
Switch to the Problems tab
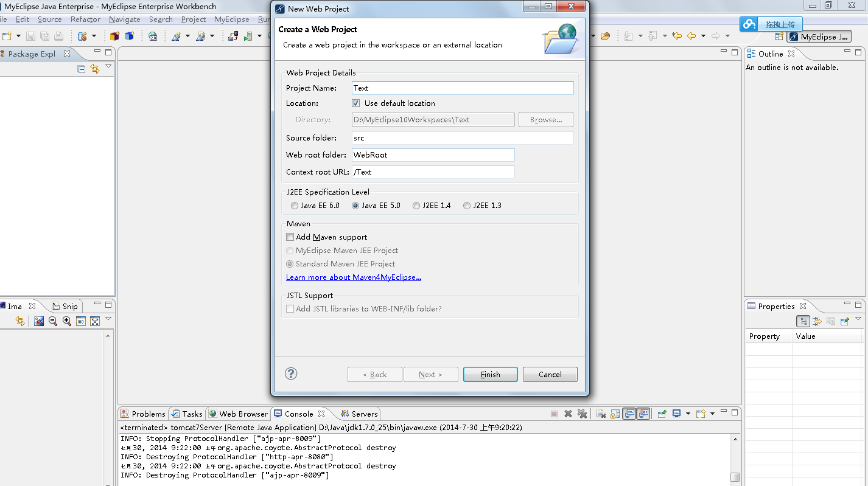143,414
